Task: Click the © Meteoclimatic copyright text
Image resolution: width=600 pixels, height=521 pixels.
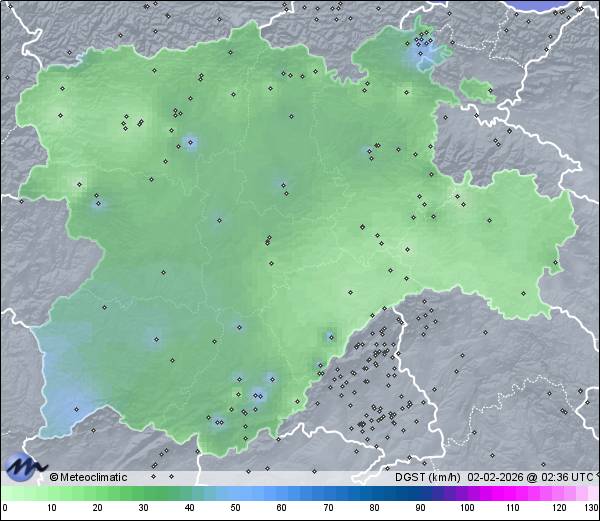Action: pos(89,478)
